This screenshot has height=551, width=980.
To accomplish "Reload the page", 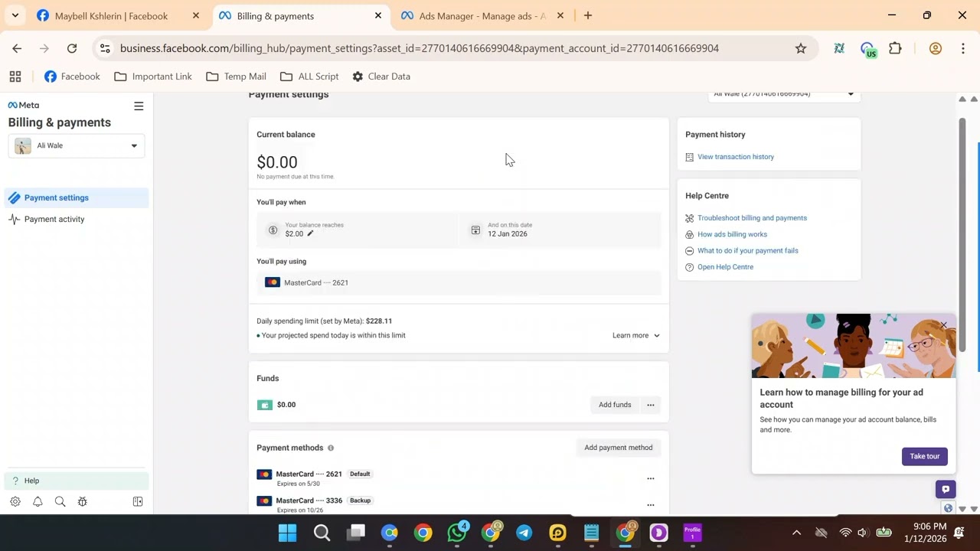I will point(72,48).
